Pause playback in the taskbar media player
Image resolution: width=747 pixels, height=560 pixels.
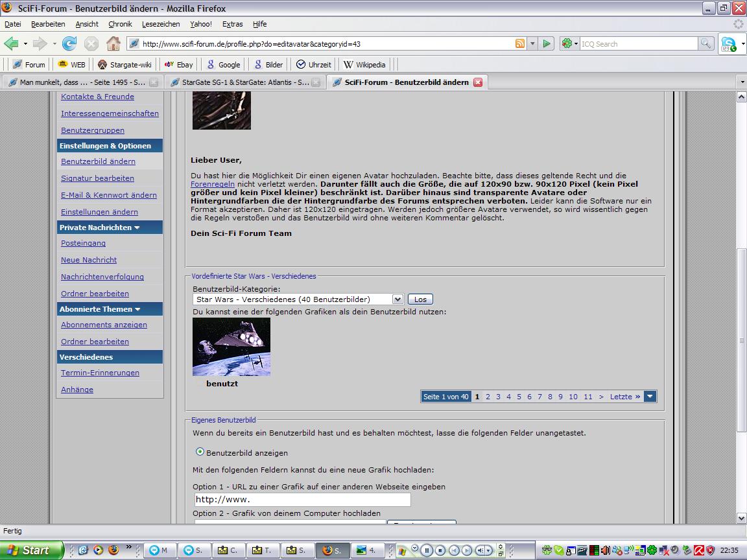pos(427,550)
